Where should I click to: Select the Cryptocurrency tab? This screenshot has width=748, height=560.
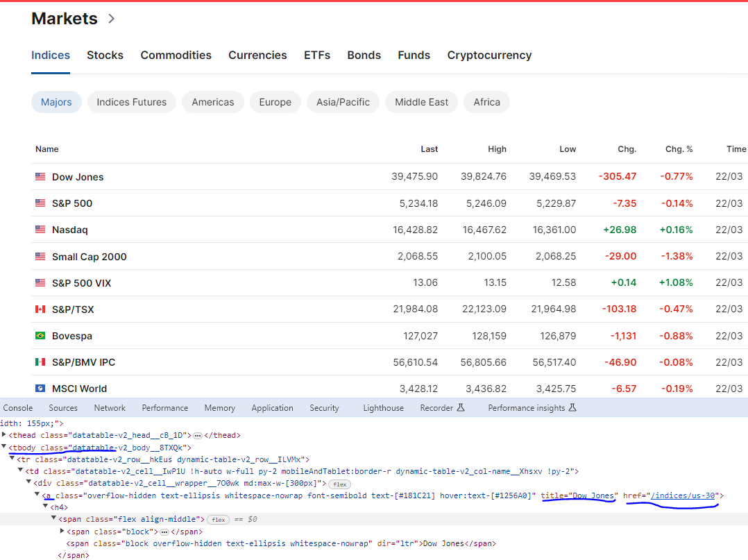coord(489,56)
